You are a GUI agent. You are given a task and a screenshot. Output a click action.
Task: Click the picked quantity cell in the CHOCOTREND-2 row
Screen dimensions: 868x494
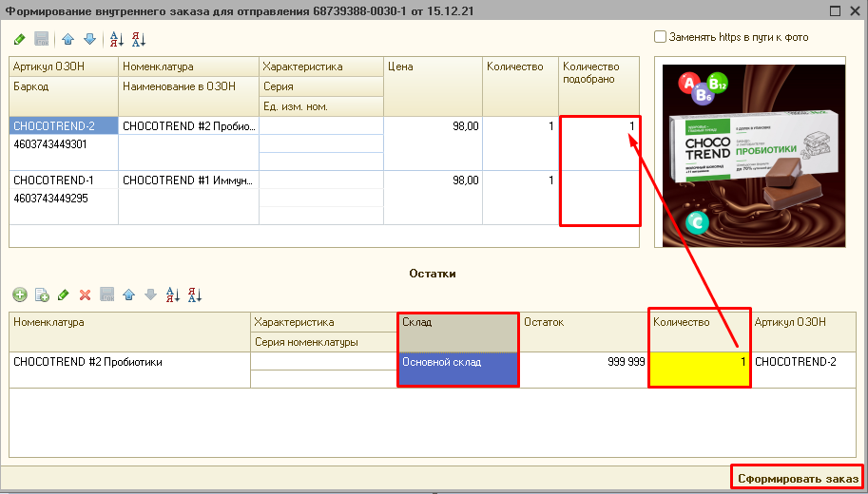click(x=599, y=143)
